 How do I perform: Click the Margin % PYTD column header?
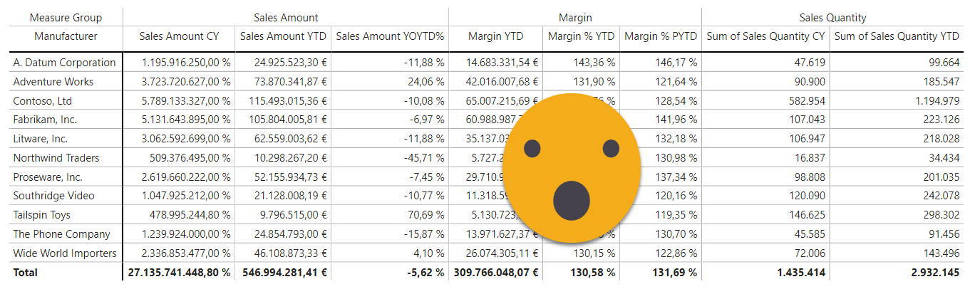(661, 36)
